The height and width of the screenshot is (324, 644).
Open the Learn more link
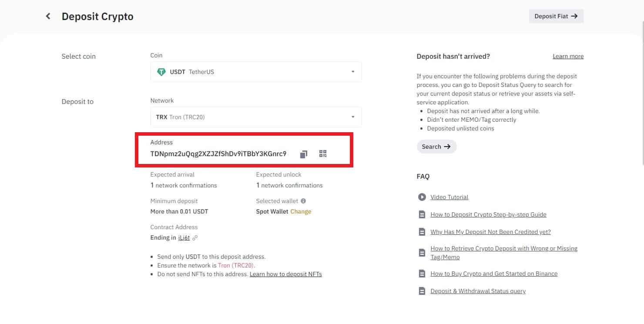tap(568, 57)
